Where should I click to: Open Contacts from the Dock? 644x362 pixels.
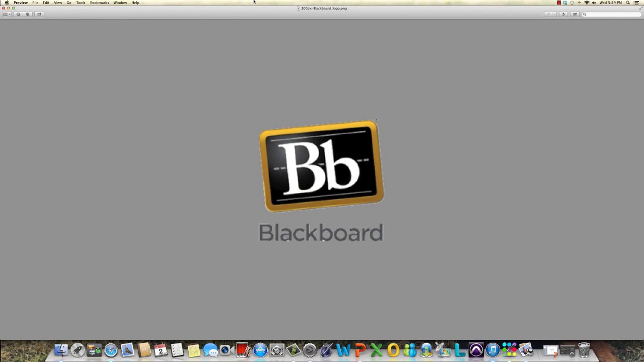[x=144, y=350]
